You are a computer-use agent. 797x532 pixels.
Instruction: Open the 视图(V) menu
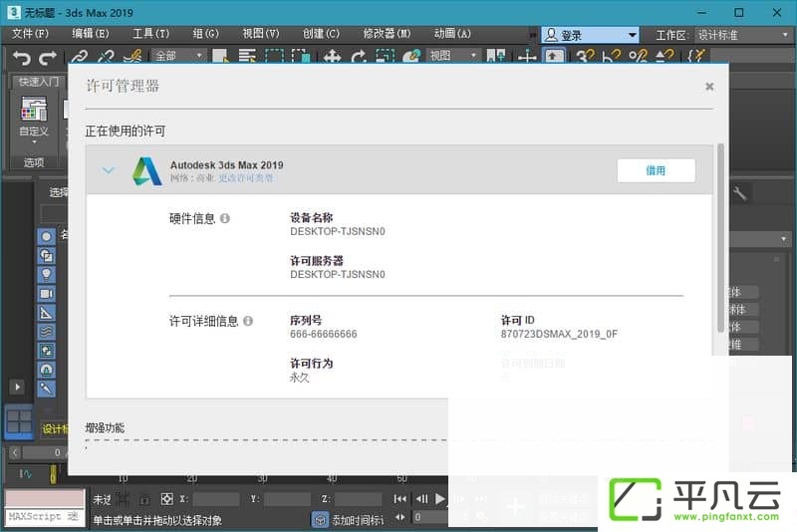(261, 34)
